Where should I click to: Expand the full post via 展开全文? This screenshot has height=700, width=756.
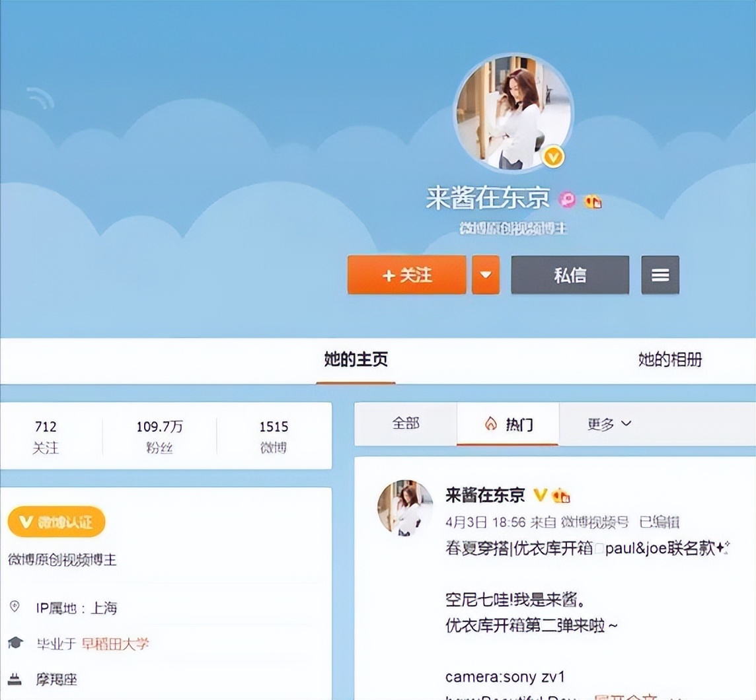(x=624, y=695)
